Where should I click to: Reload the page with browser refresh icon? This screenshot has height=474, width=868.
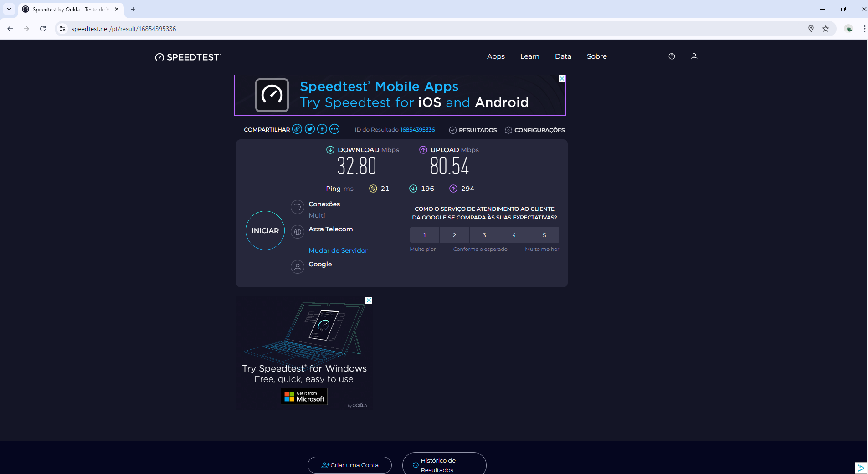point(43,29)
